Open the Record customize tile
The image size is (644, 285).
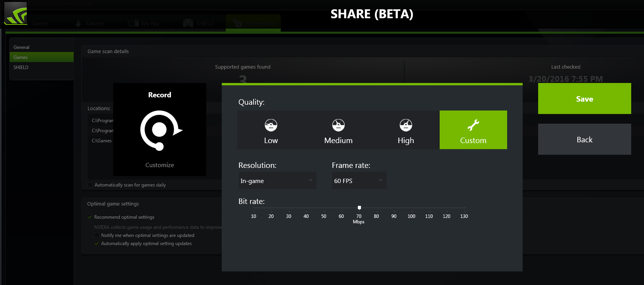tap(160, 130)
